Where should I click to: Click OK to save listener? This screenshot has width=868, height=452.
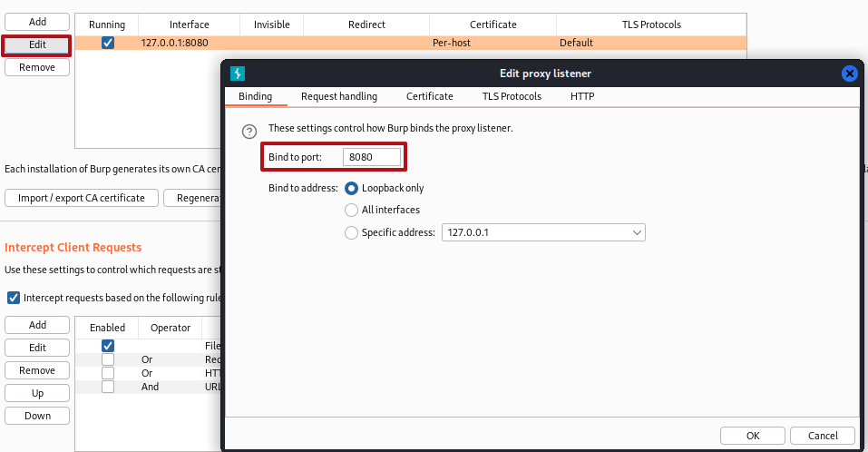click(x=753, y=436)
